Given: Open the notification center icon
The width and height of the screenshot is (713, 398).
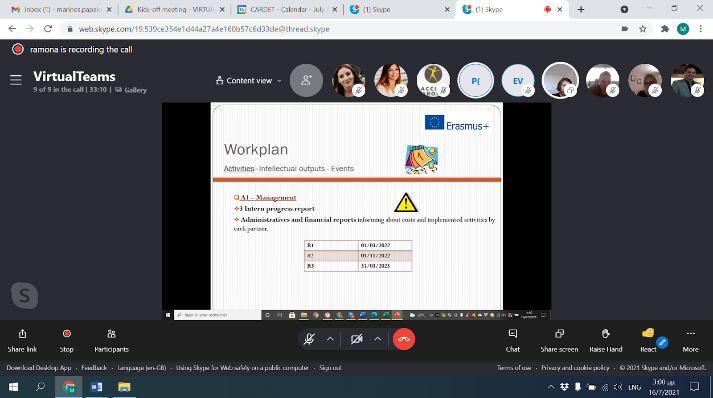Looking at the screenshot, I should [x=694, y=387].
